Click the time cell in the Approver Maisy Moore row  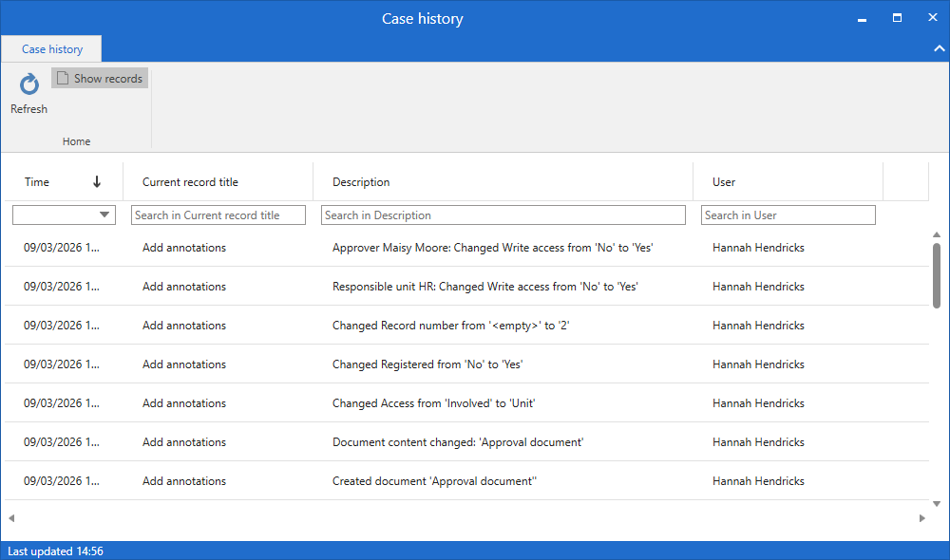[x=61, y=248]
